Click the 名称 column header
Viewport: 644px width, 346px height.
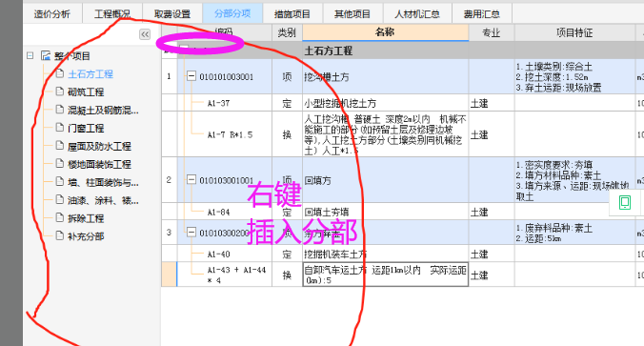[385, 32]
